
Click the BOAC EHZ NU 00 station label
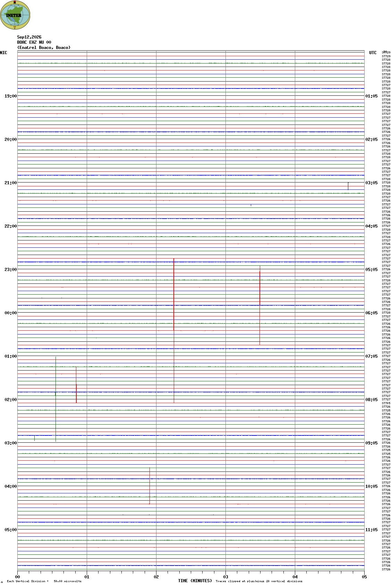(x=34, y=42)
